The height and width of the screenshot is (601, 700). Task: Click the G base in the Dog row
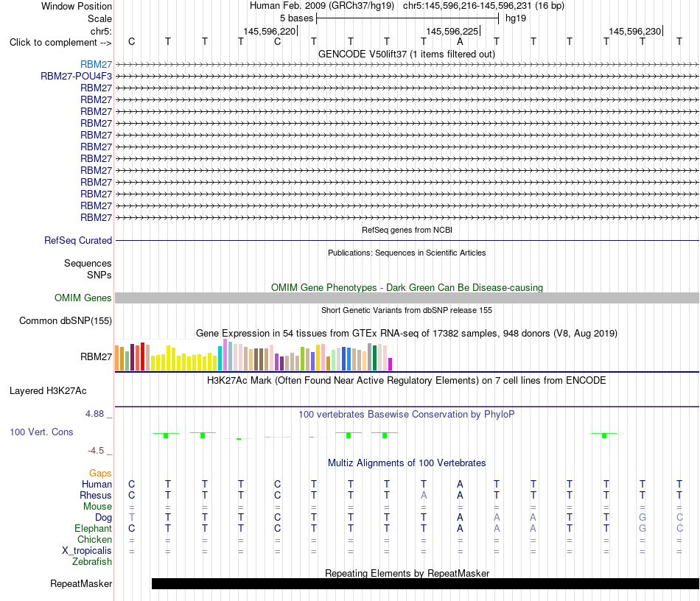coord(643,518)
